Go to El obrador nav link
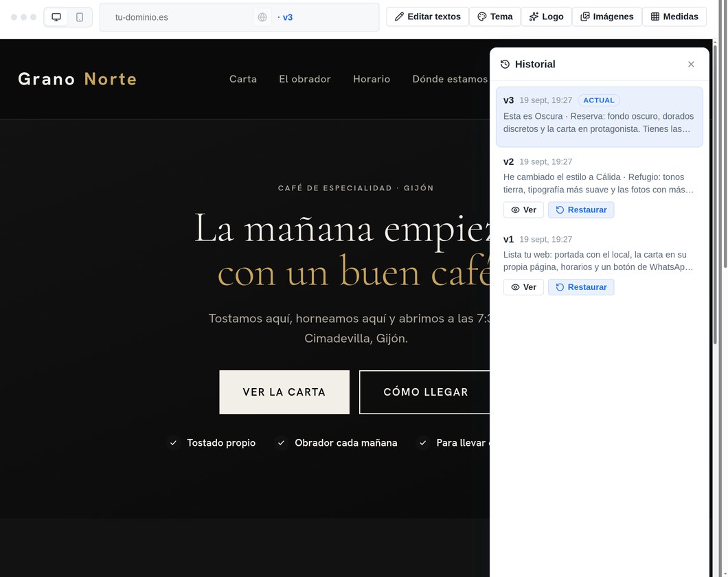728x577 pixels. 304,79
